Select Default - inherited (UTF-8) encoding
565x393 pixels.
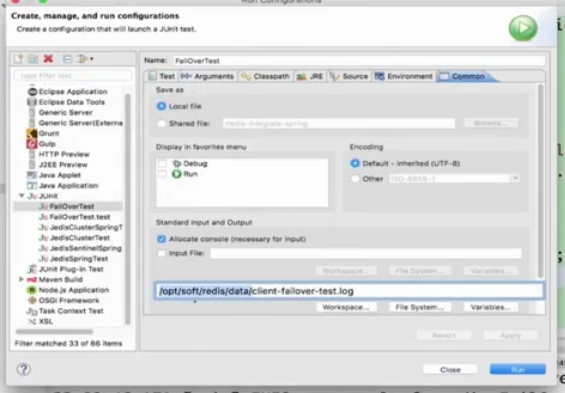(355, 164)
